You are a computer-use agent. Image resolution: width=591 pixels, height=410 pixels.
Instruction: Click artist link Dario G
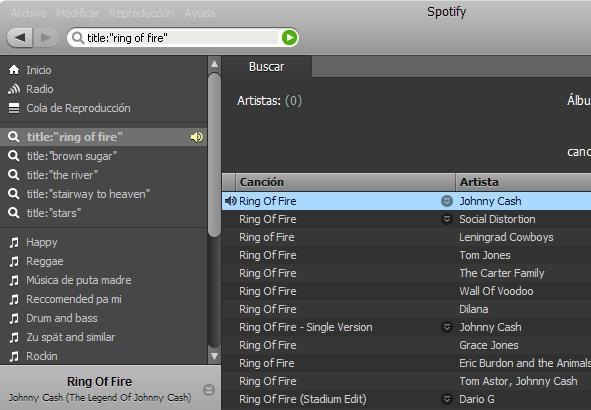(x=477, y=399)
